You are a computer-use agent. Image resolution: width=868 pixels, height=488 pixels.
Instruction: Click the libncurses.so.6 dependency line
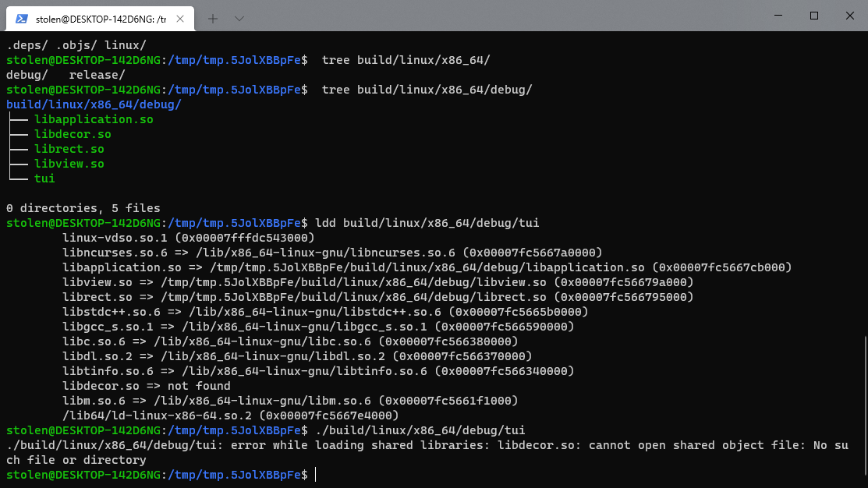(332, 253)
